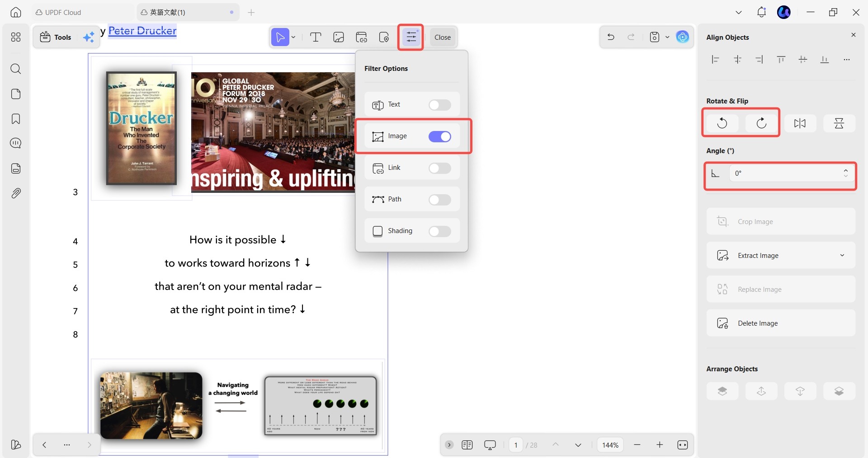Image resolution: width=868 pixels, height=458 pixels.
Task: Open the Home icon in title bar
Action: tap(16, 12)
